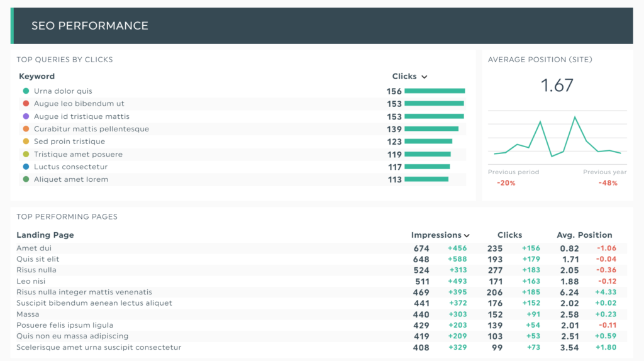644x361 pixels.
Task: Click the Aliquet amet lorem clicks bar
Action: [x=426, y=179]
